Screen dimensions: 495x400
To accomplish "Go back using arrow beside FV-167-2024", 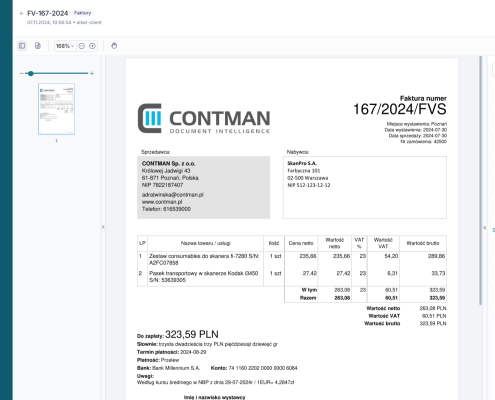I will click(x=22, y=13).
